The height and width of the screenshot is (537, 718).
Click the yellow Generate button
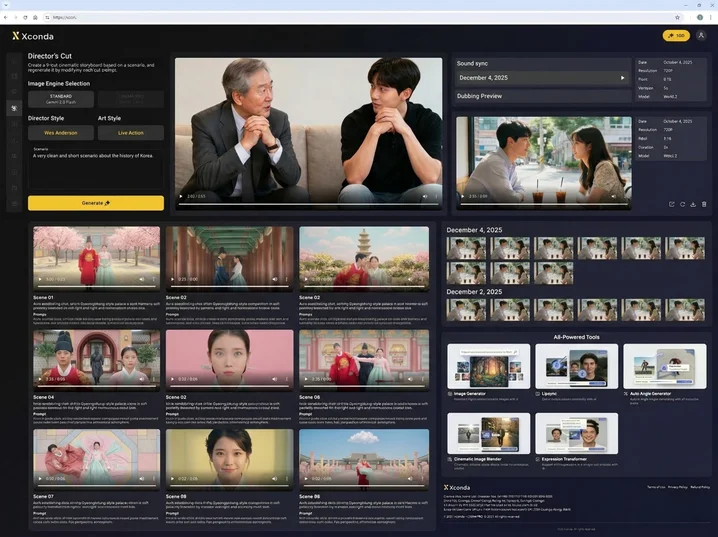tap(96, 203)
